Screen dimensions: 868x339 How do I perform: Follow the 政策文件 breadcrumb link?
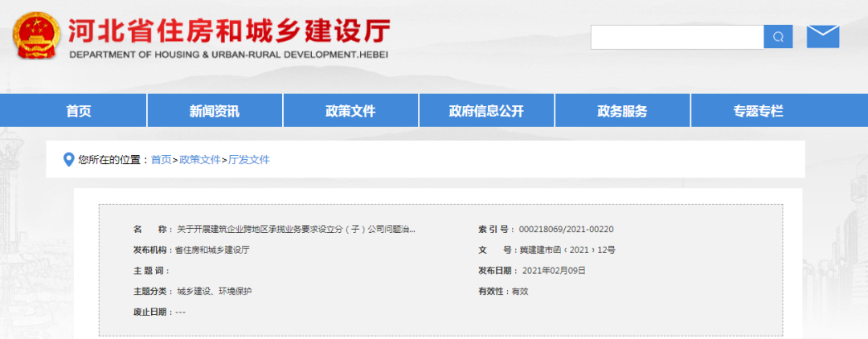tap(199, 160)
